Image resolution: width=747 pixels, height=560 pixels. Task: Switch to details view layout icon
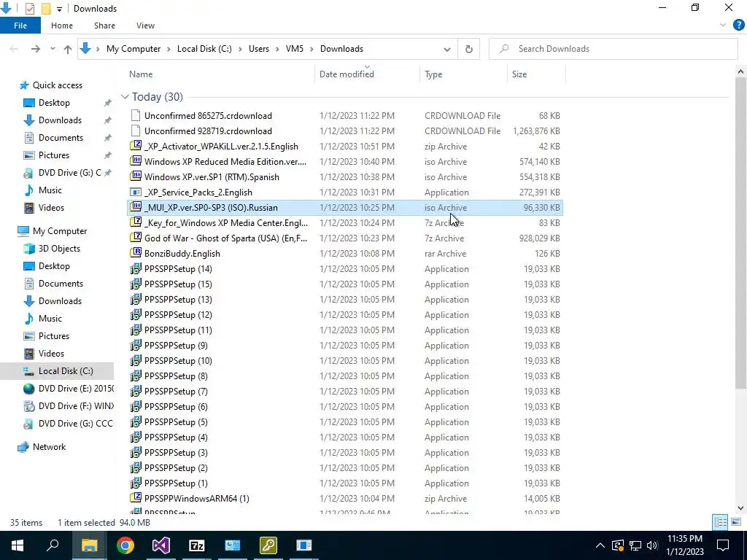pyautogui.click(x=720, y=522)
